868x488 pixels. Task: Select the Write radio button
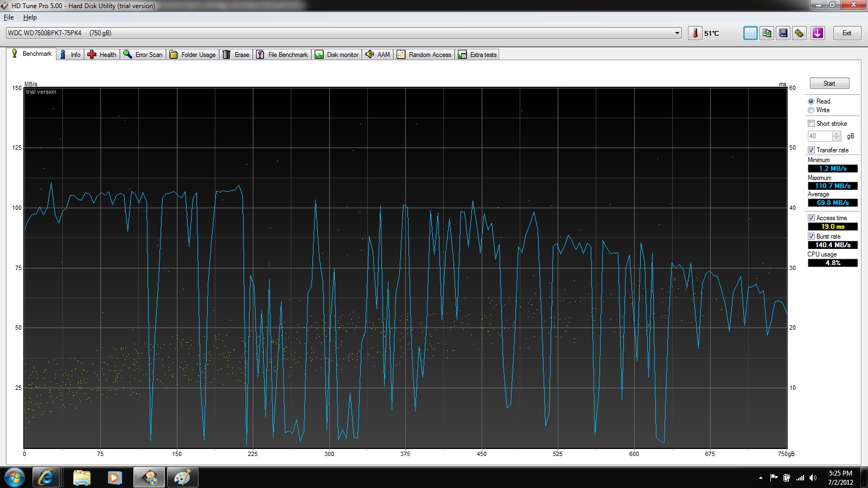tap(811, 110)
